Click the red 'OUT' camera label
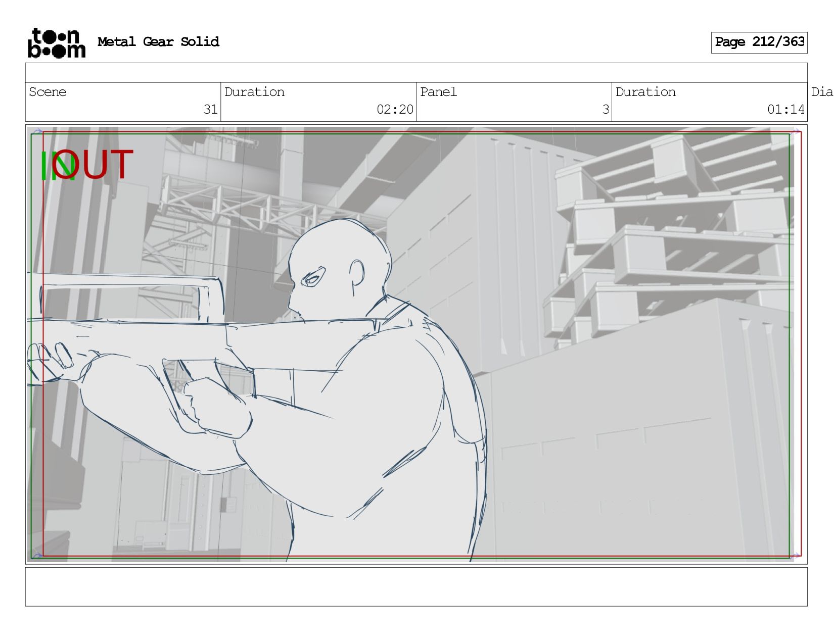 [x=94, y=165]
